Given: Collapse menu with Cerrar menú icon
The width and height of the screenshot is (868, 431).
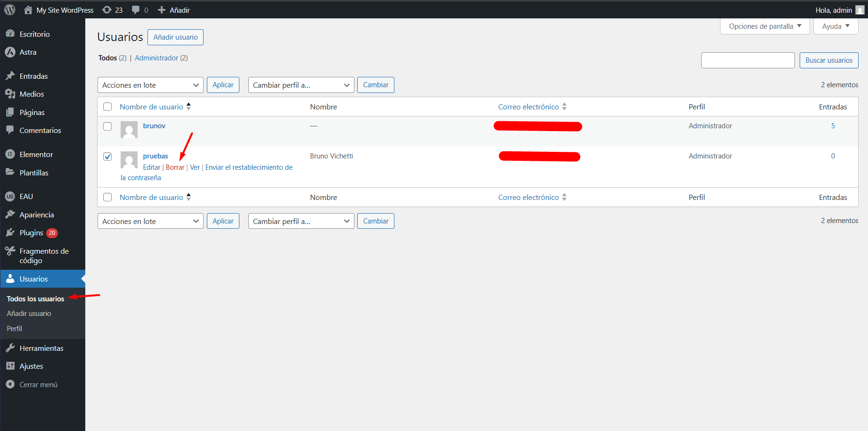Looking at the screenshot, I should click(10, 384).
